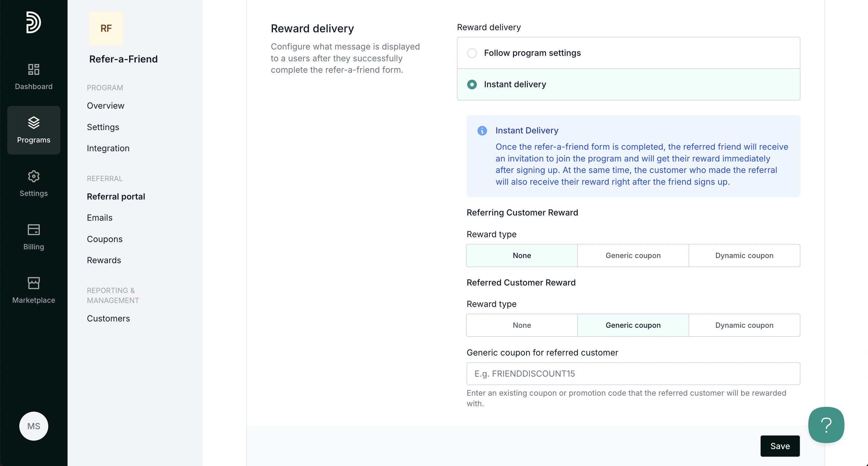
Task: Focus the generic coupon code field
Action: point(633,373)
